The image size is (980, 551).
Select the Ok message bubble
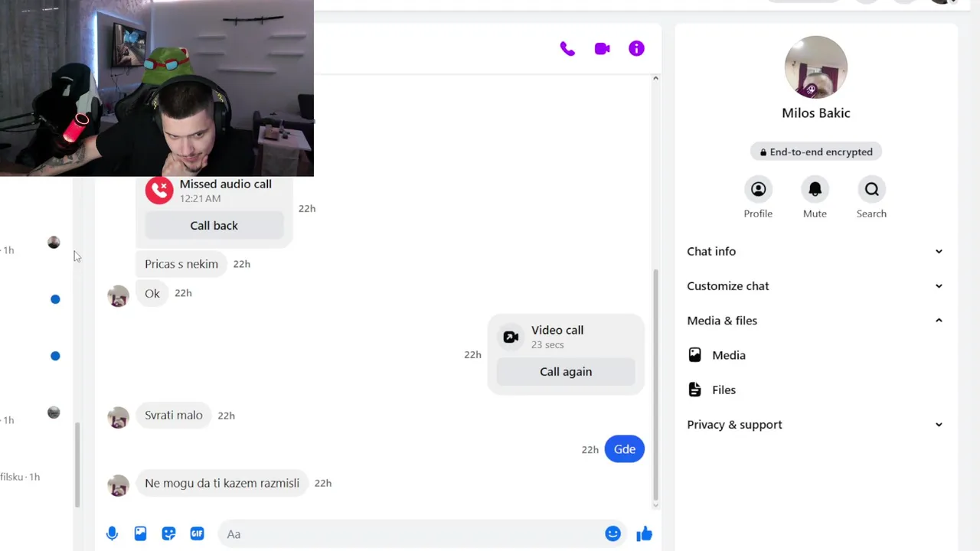(x=152, y=294)
